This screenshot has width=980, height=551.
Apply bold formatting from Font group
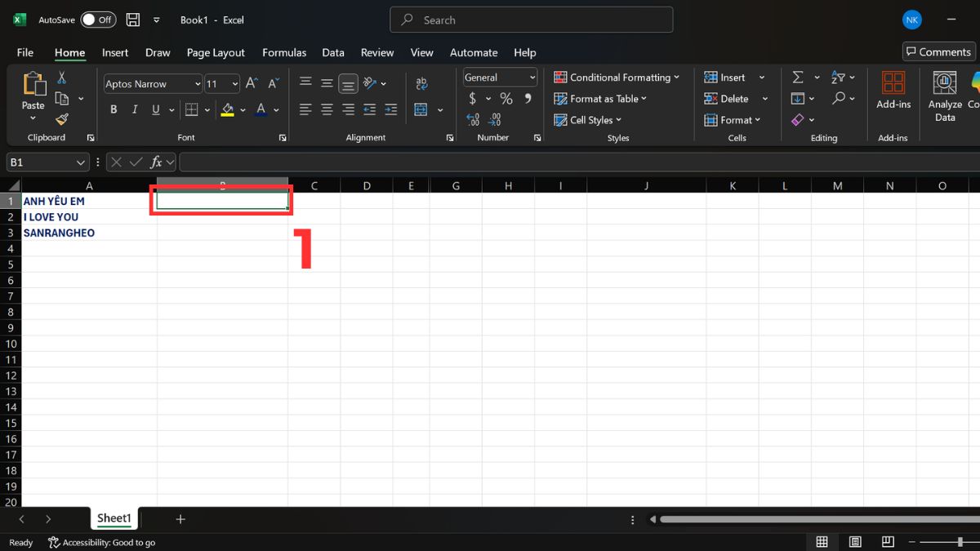point(114,109)
